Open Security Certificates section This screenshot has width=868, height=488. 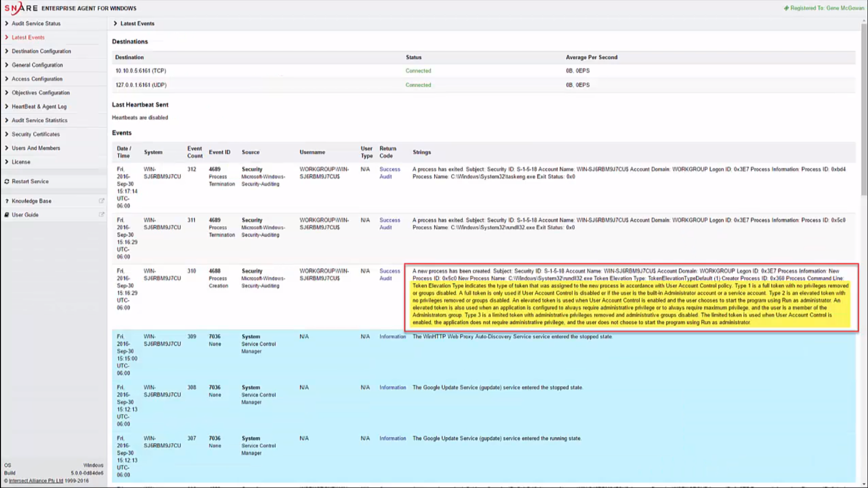[x=36, y=135]
